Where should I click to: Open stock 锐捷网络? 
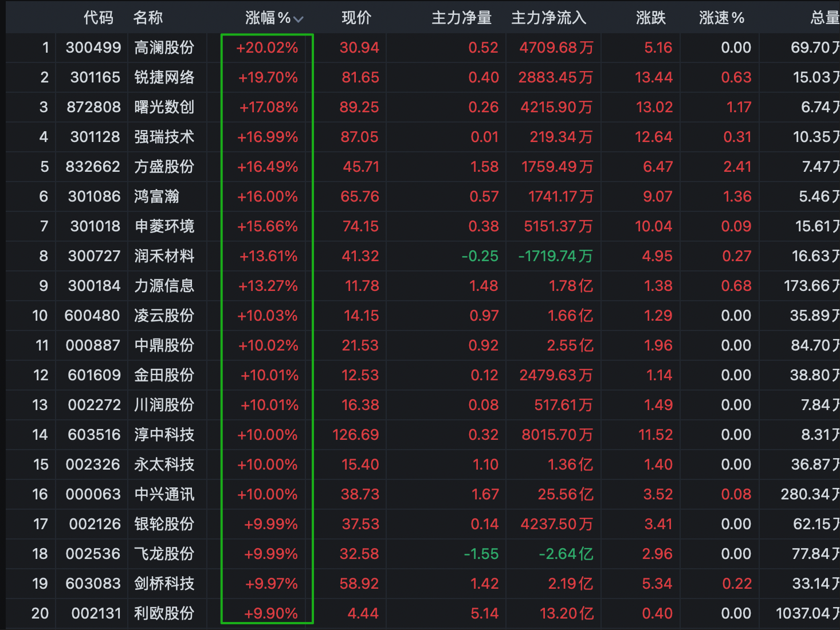coord(164,77)
